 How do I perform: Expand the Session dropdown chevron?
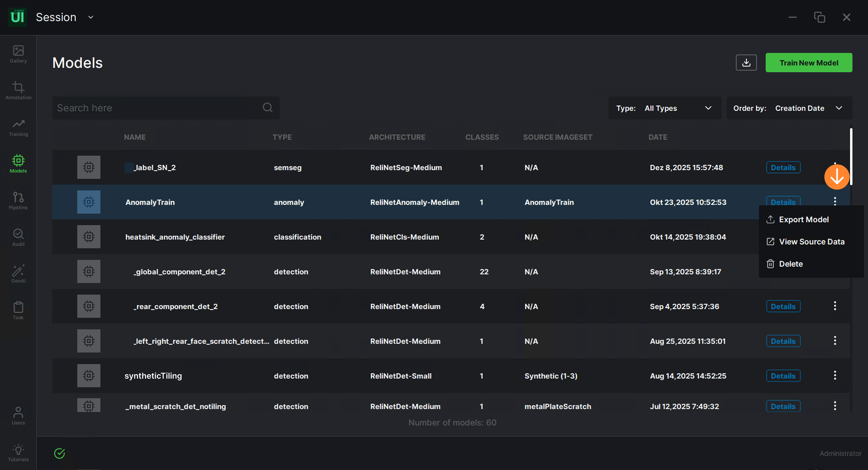coord(91,17)
